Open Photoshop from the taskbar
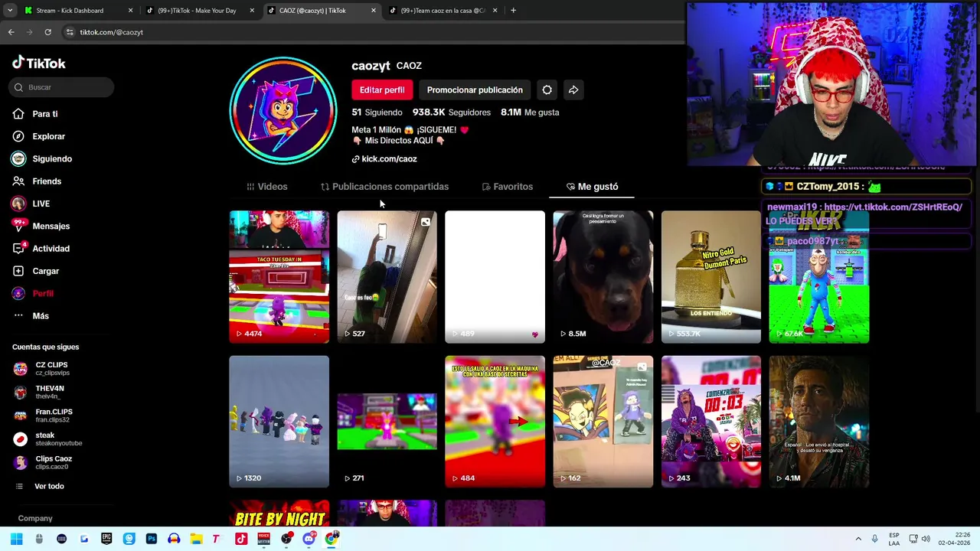980x551 pixels. [x=152, y=539]
